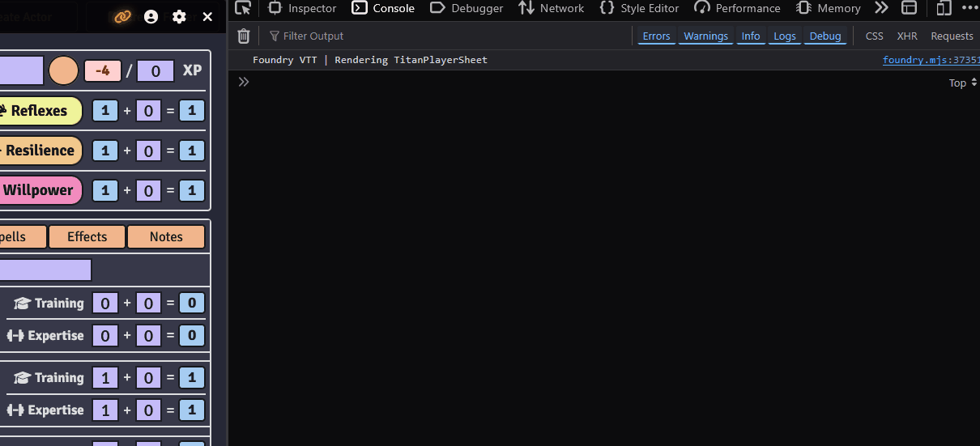Show more devtools tabs chevron
Image resolution: width=980 pixels, height=446 pixels.
(x=882, y=8)
